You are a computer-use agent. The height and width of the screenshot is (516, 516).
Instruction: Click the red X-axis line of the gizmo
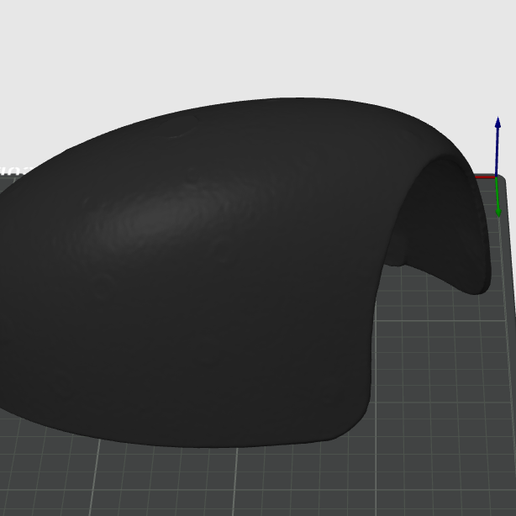(485, 177)
